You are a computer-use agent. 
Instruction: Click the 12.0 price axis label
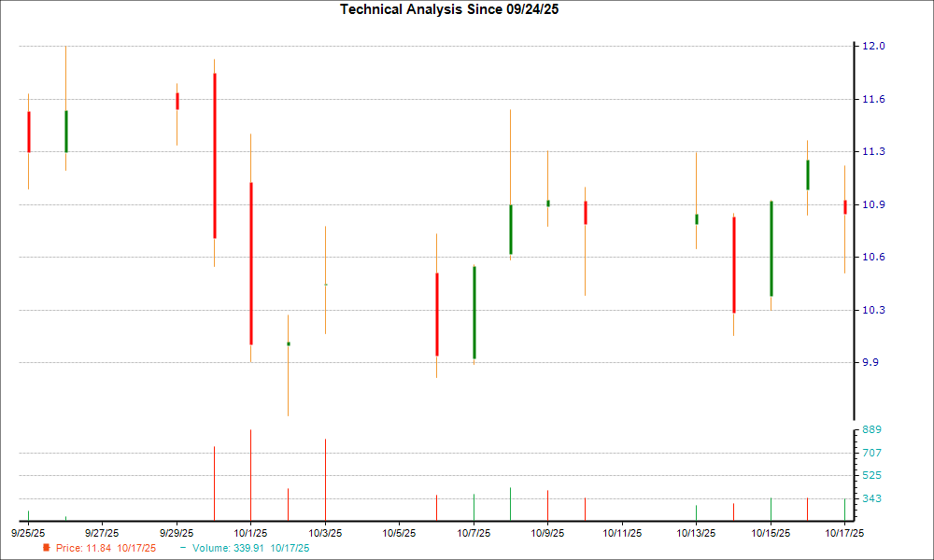872,47
